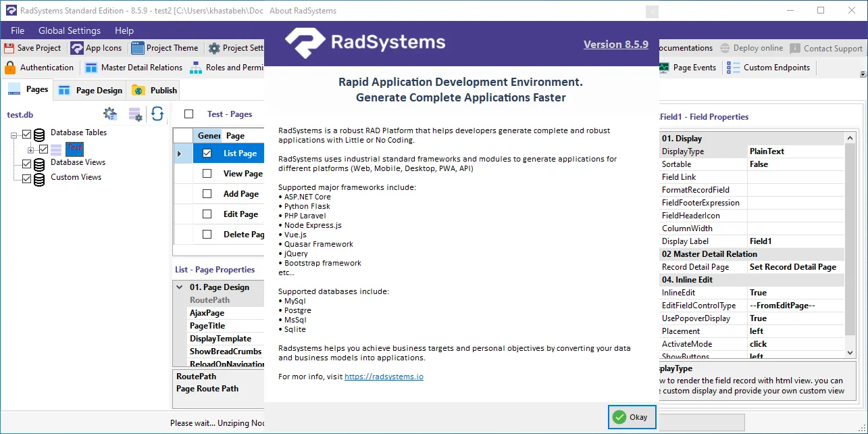The image size is (868, 434).
Task: Click the Deploy online globe icon
Action: pyautogui.click(x=725, y=48)
